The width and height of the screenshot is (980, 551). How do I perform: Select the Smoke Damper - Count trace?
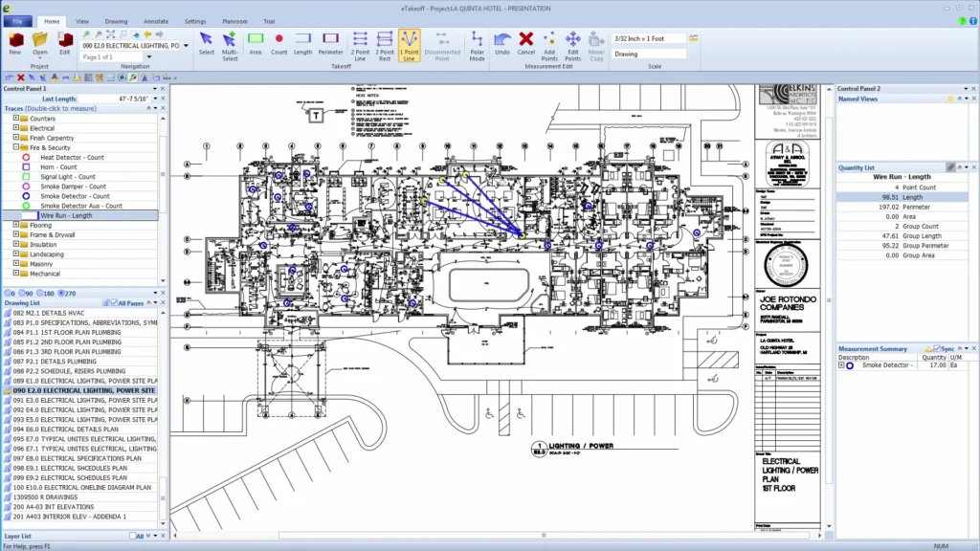point(73,187)
